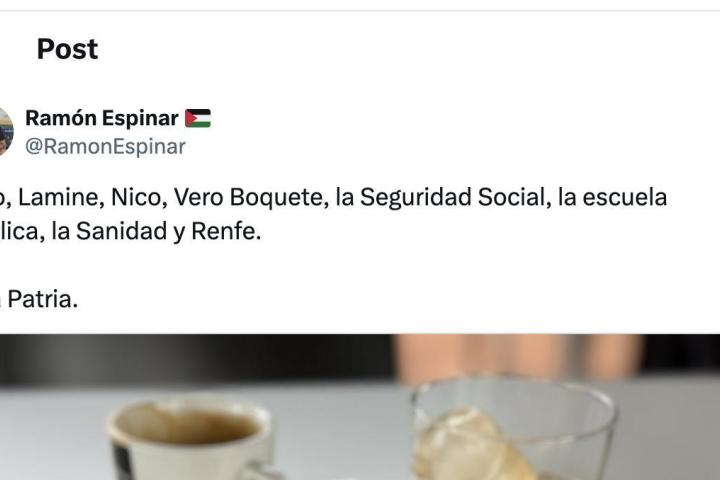Click the blurred hand behind the glass
This screenshot has height=480, width=720.
click(517, 356)
